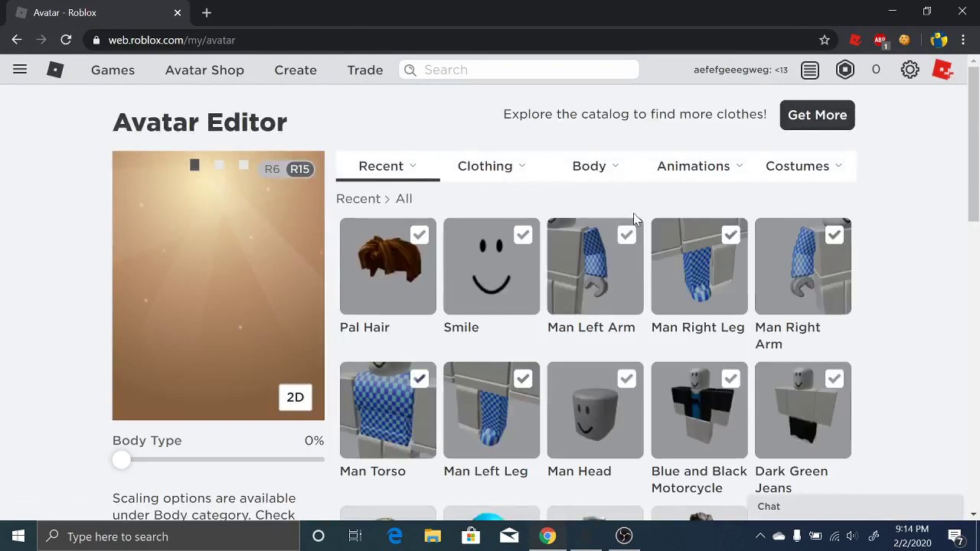
Task: Show hidden system tray icons
Action: point(760,536)
